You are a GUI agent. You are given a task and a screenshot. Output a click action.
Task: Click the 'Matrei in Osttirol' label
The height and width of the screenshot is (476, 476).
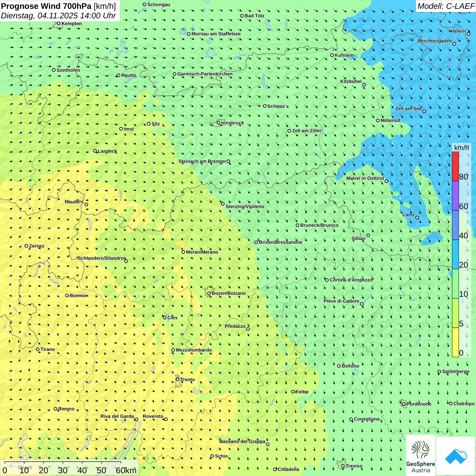(365, 178)
